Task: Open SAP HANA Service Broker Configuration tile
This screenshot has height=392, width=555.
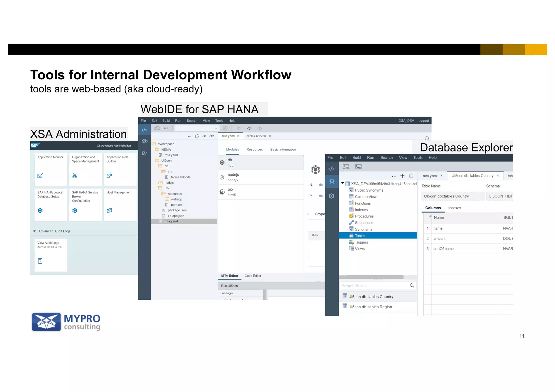Action: (x=85, y=205)
